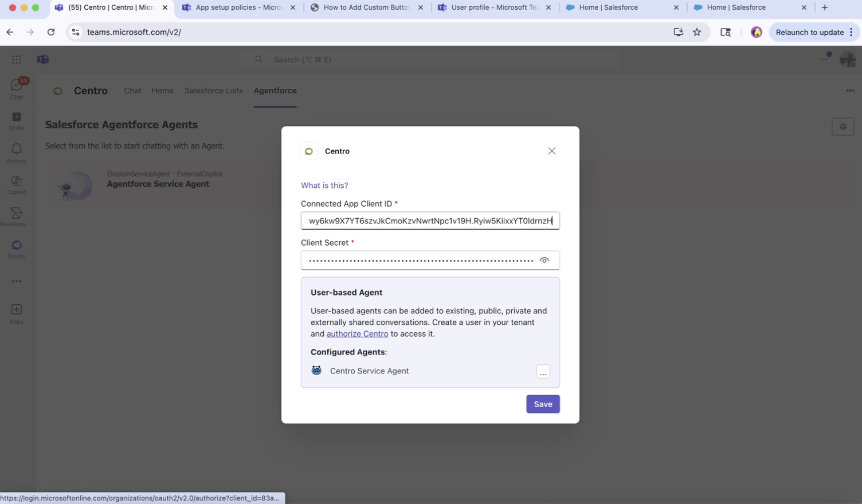
Task: Click 'Salesforce Agentforce Agents' heading
Action: tap(122, 125)
